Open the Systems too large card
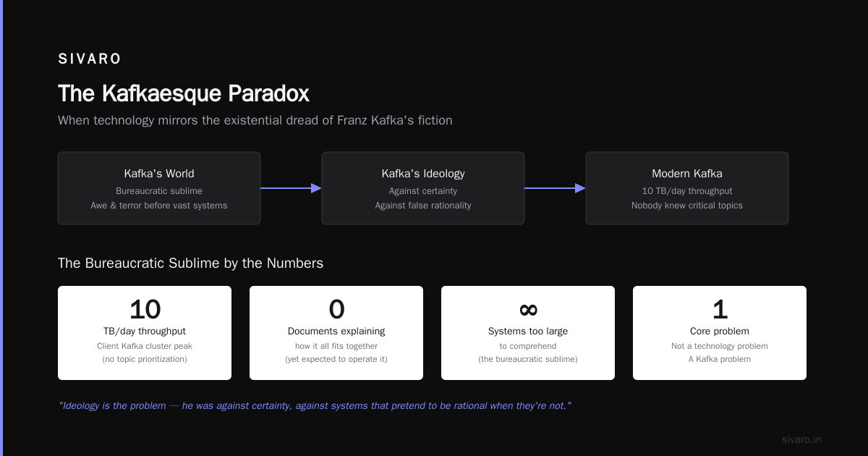 (x=528, y=333)
